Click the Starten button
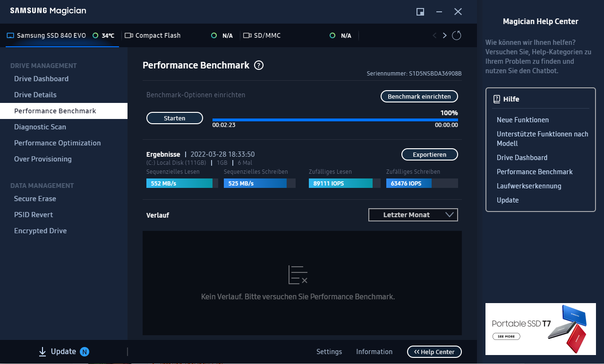604x364 pixels. click(175, 118)
